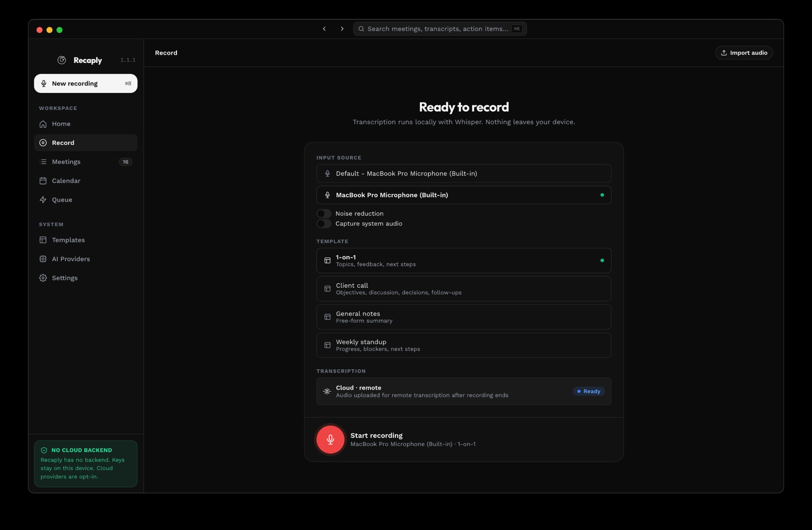Select MacBook Pro Microphone (Built-in) input

coord(464,195)
